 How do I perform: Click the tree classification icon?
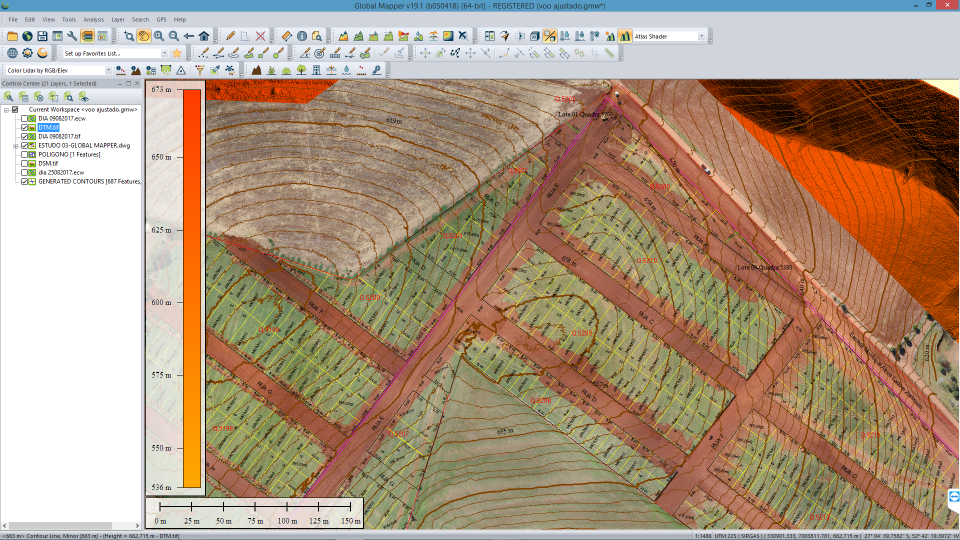pos(301,70)
